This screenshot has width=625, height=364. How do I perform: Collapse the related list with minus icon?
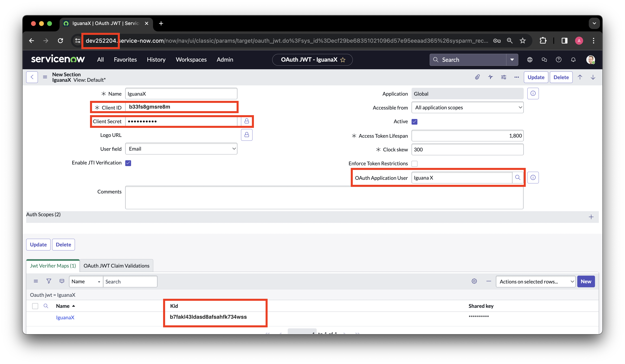[x=489, y=281]
